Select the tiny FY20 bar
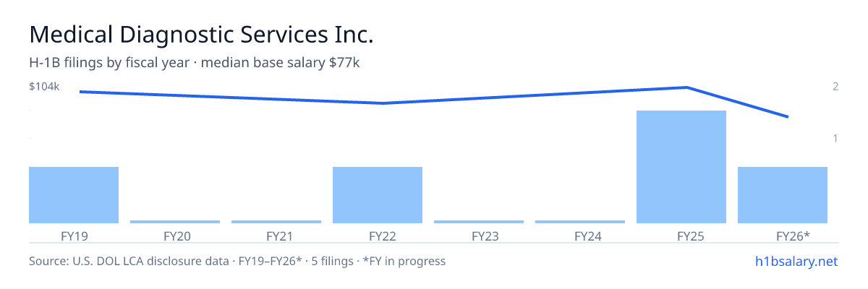The width and height of the screenshot is (868, 289). click(x=175, y=222)
